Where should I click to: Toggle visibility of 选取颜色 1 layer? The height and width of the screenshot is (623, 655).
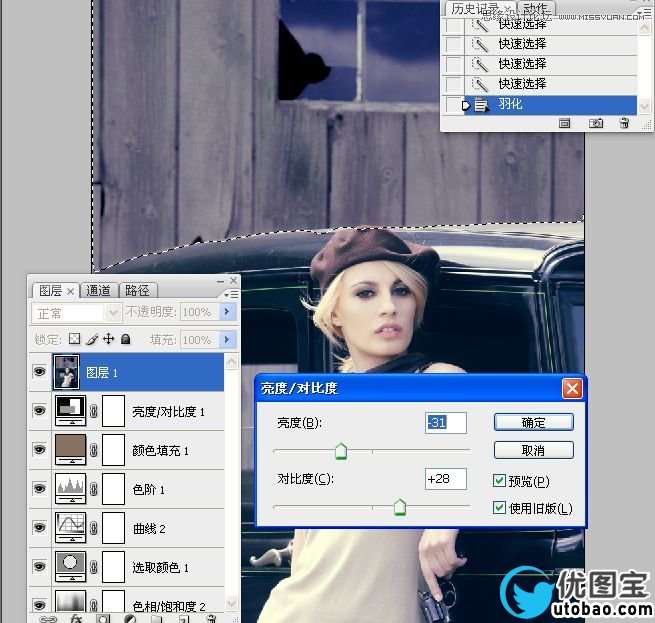click(40, 566)
